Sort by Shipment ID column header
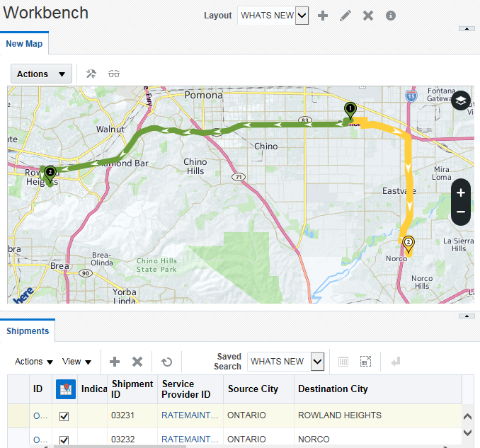The height and width of the screenshot is (448, 480). 132,389
